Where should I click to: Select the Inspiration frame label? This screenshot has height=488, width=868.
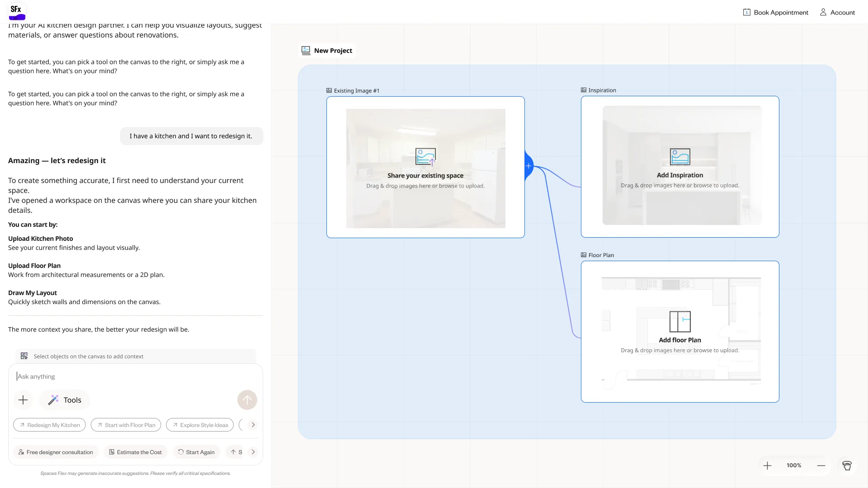(x=599, y=90)
